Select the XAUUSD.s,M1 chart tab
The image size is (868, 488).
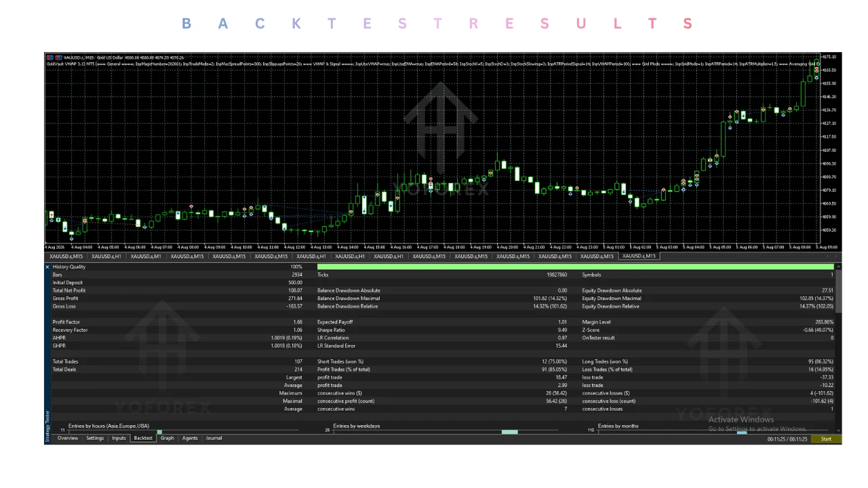coord(146,256)
